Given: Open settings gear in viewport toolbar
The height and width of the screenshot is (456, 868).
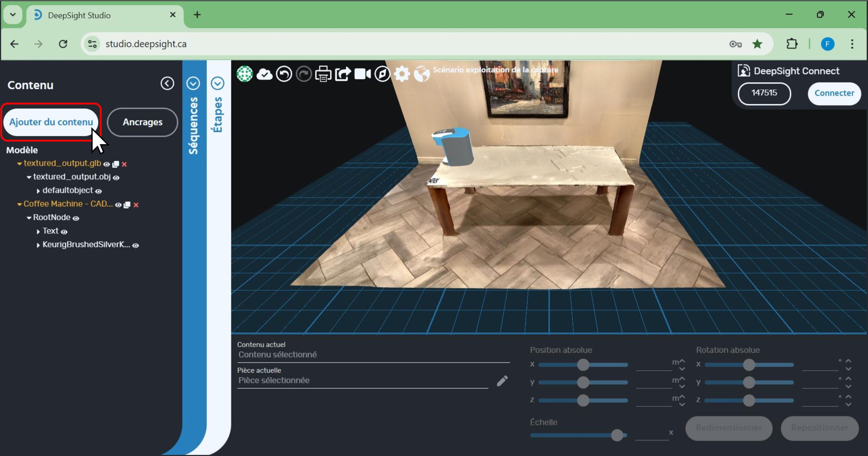Looking at the screenshot, I should [402, 74].
